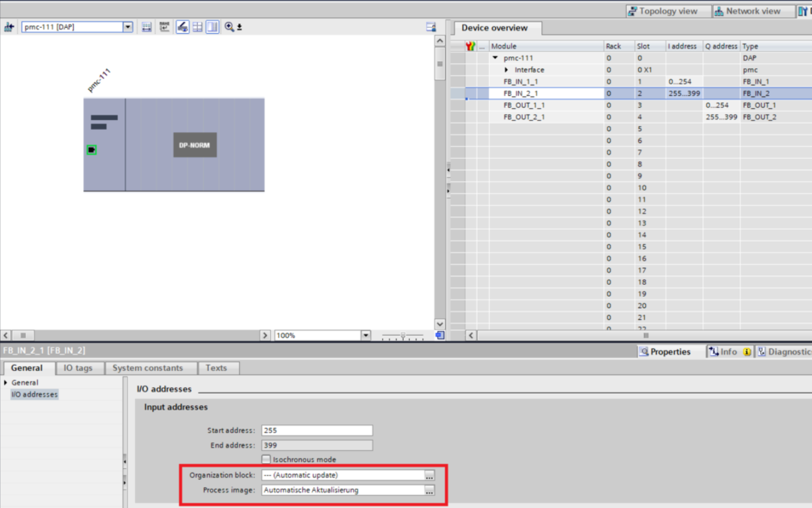Click the module name display toolbar icon
Viewport: 812px width, 508px height.
(164, 27)
